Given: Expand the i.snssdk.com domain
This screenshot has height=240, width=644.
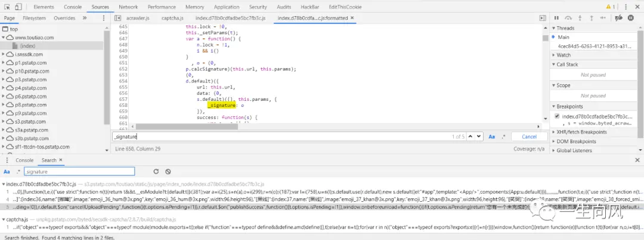Looking at the screenshot, I should tap(4, 54).
